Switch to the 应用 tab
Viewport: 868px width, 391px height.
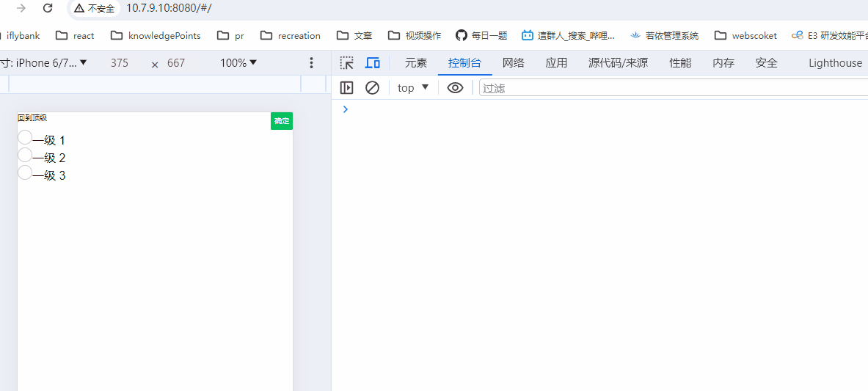tap(556, 62)
